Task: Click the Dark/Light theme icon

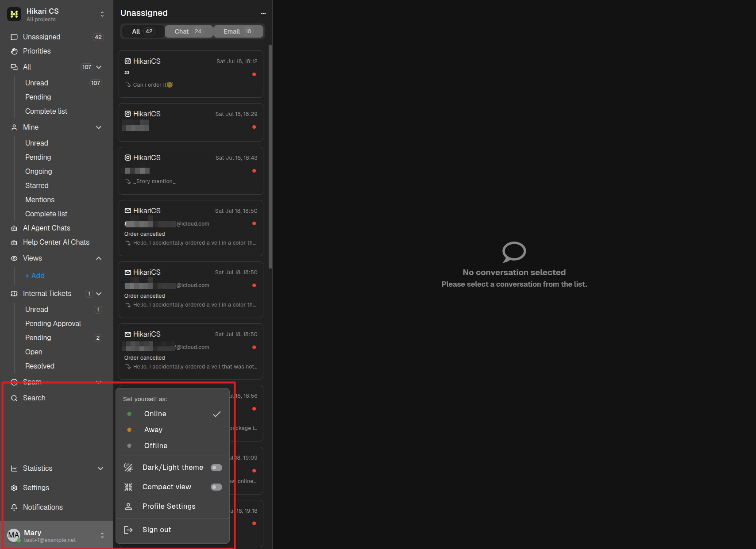Action: pyautogui.click(x=128, y=468)
